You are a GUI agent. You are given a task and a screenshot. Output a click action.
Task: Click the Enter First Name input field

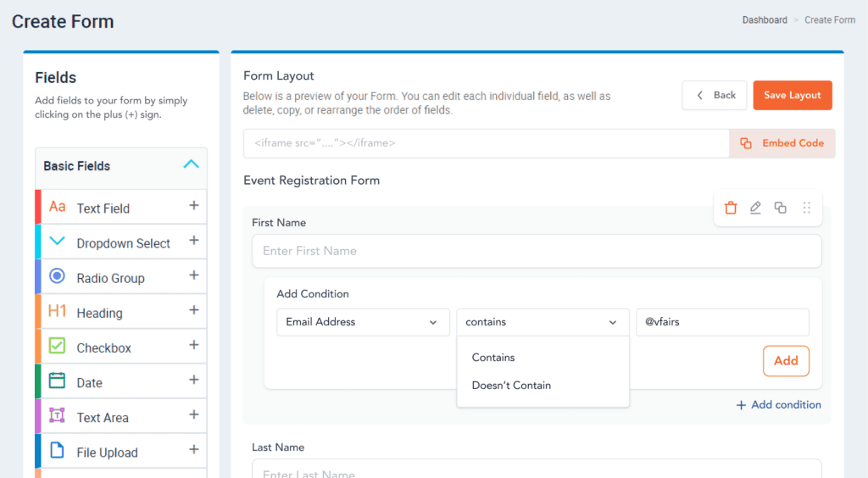537,251
